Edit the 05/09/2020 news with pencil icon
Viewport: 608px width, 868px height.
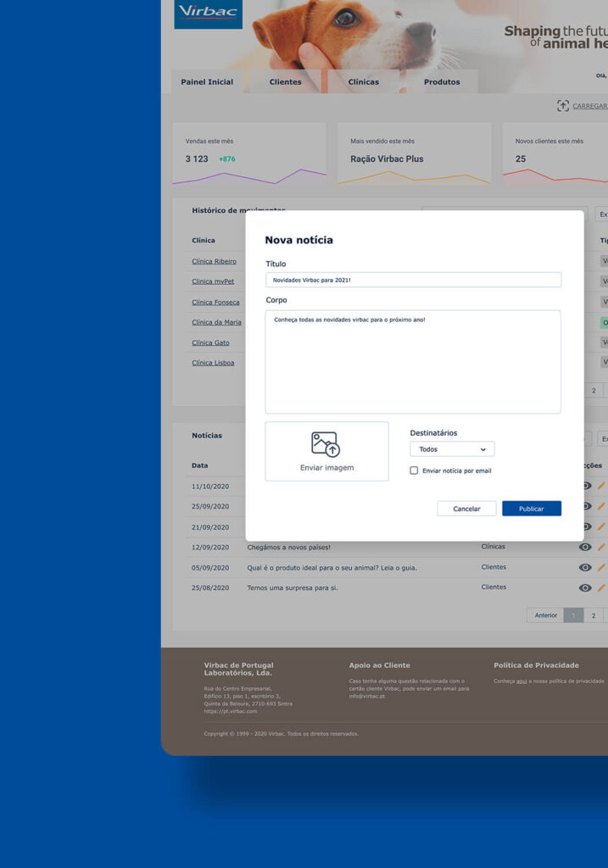pyautogui.click(x=601, y=567)
